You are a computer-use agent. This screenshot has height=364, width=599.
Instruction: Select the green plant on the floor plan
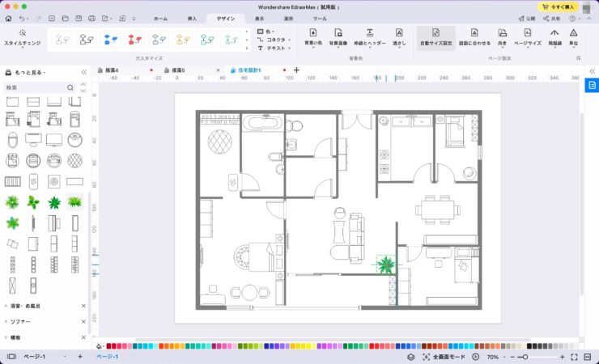pyautogui.click(x=385, y=264)
